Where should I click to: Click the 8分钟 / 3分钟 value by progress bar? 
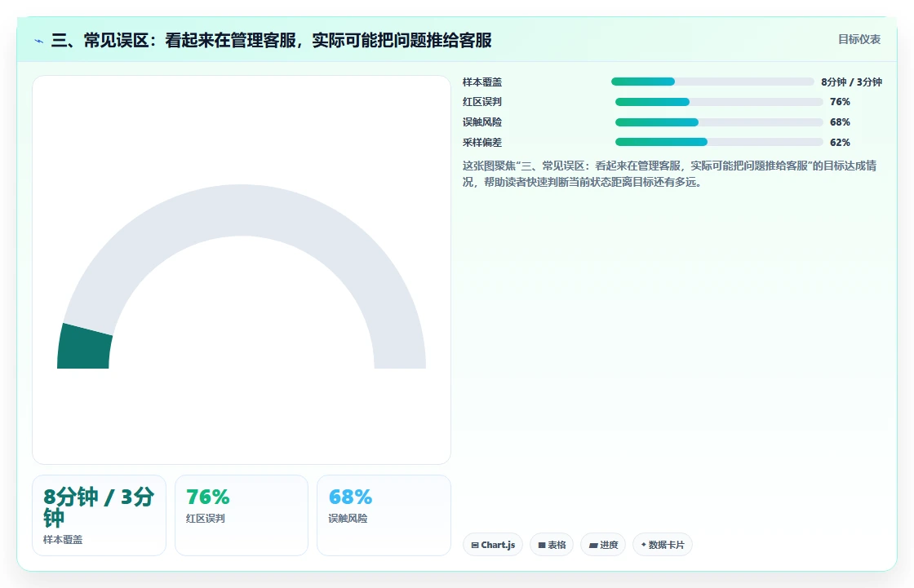pyautogui.click(x=852, y=82)
